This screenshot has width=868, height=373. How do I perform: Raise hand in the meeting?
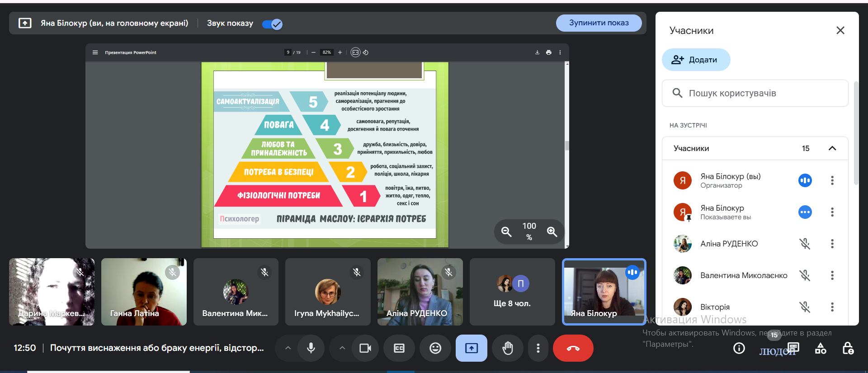[x=508, y=348]
